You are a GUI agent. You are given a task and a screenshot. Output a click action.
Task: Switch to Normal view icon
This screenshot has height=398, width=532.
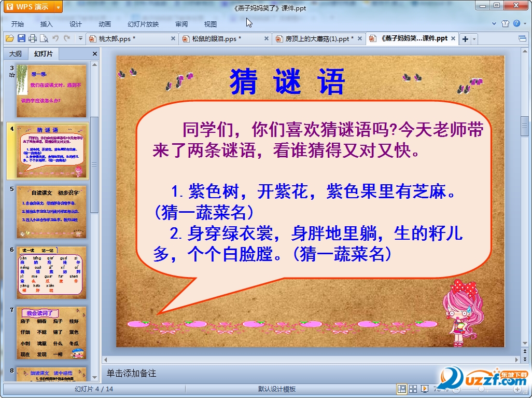pos(402,389)
